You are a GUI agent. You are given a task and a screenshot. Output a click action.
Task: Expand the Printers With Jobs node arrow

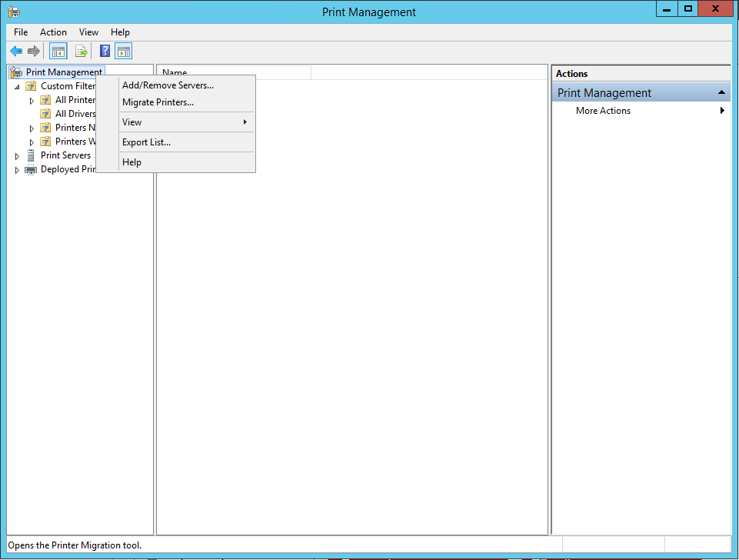click(32, 142)
